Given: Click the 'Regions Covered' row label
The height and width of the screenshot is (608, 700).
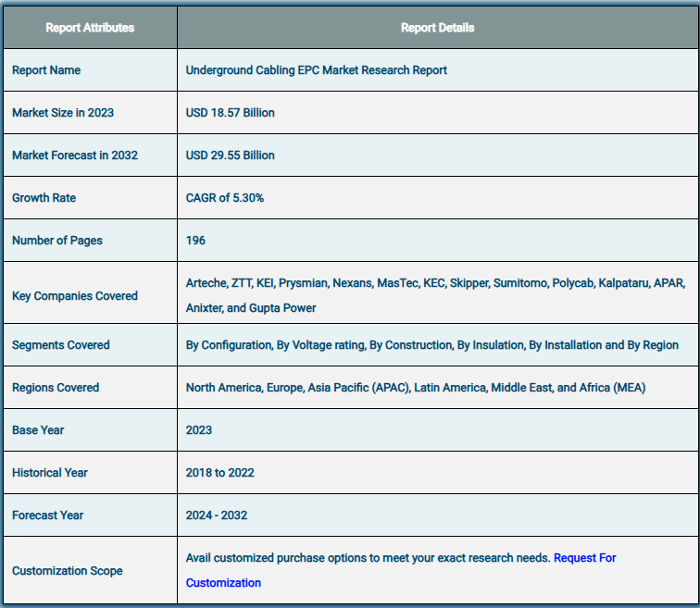Looking at the screenshot, I should point(56,388).
